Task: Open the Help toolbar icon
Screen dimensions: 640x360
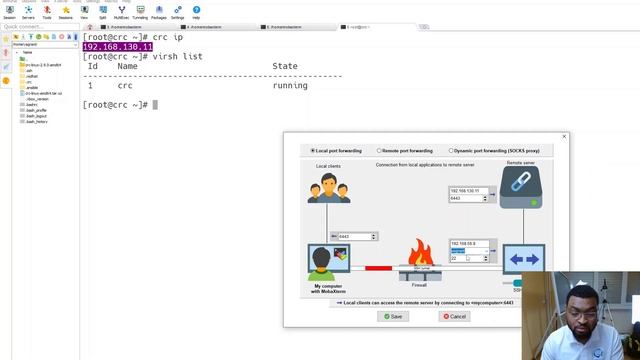Action: tap(196, 12)
